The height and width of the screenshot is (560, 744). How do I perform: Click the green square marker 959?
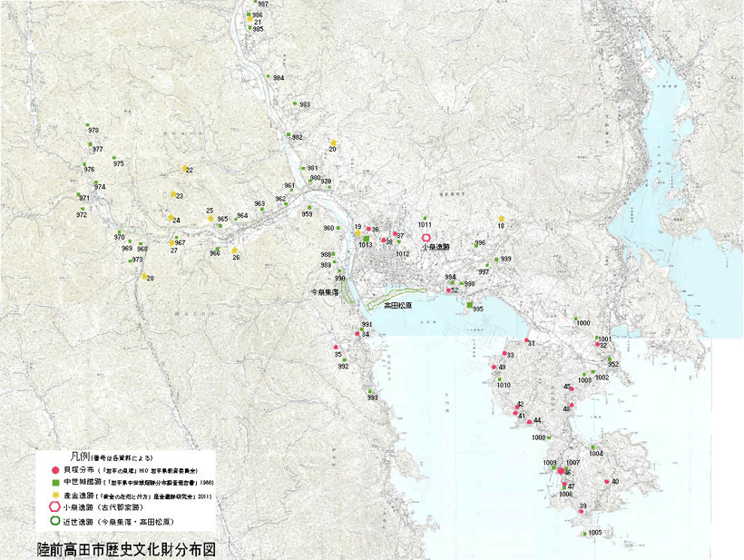click(309, 208)
